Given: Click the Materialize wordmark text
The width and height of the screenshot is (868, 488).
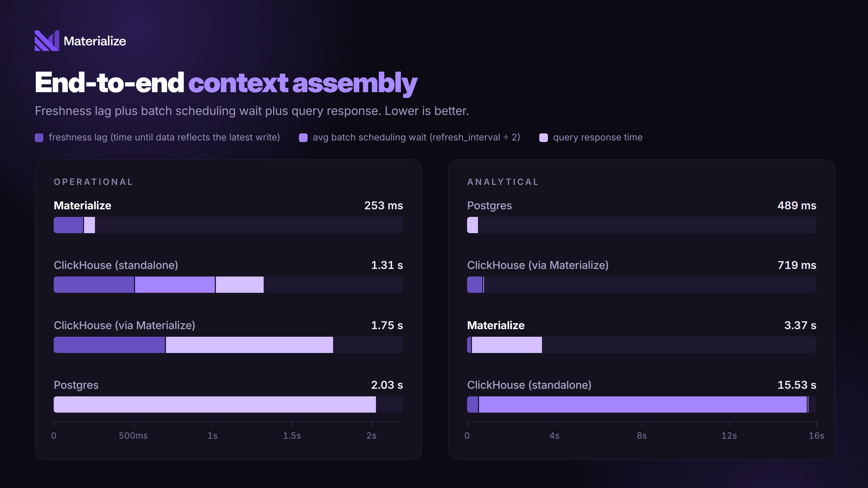Looking at the screenshot, I should click(95, 41).
